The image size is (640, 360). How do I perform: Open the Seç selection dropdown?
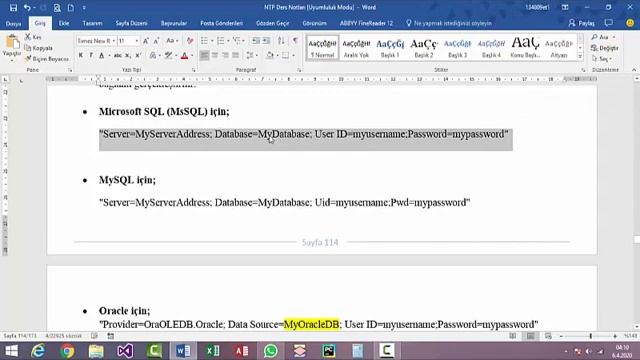[x=602, y=59]
